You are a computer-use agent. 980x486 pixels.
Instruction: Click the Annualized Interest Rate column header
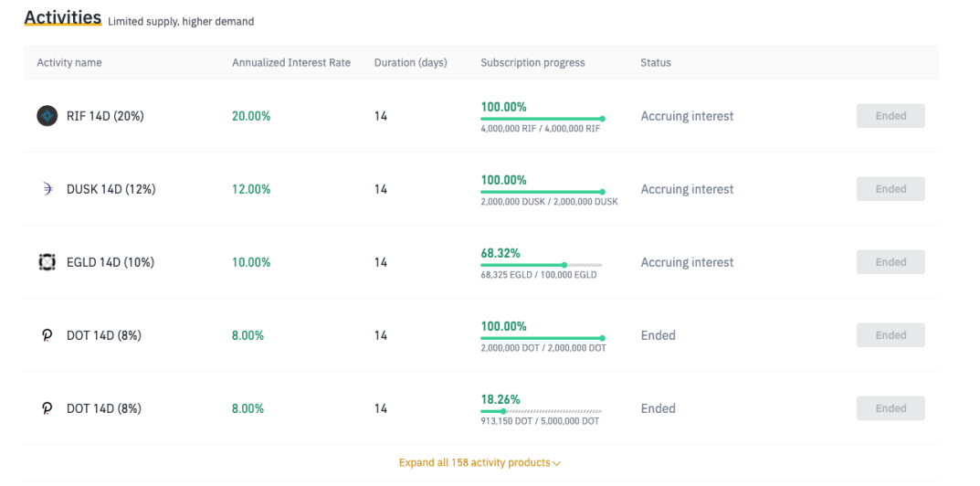click(291, 62)
